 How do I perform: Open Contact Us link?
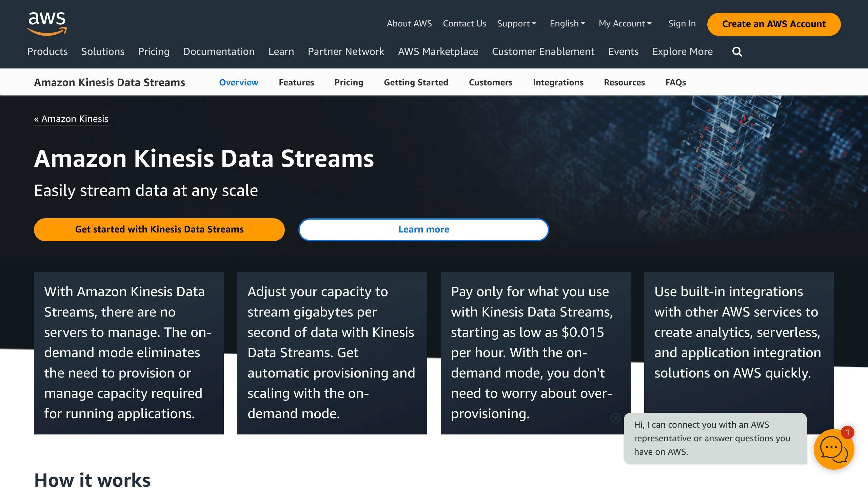(x=465, y=23)
